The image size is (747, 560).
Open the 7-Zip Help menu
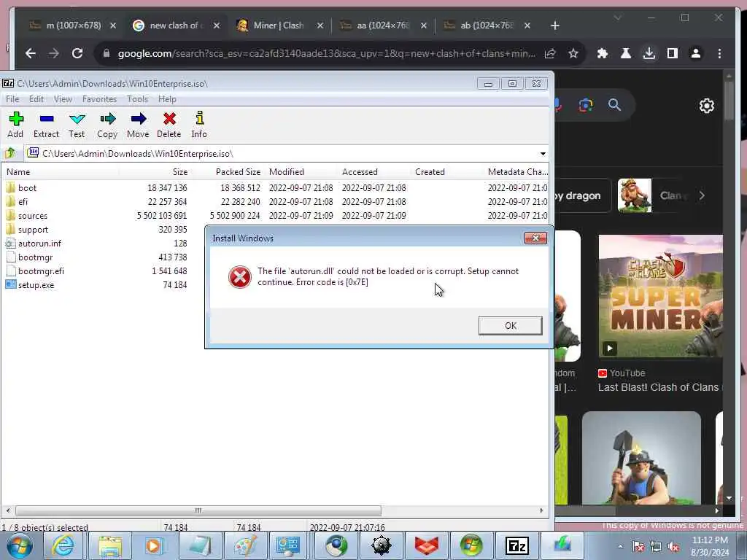coord(167,99)
